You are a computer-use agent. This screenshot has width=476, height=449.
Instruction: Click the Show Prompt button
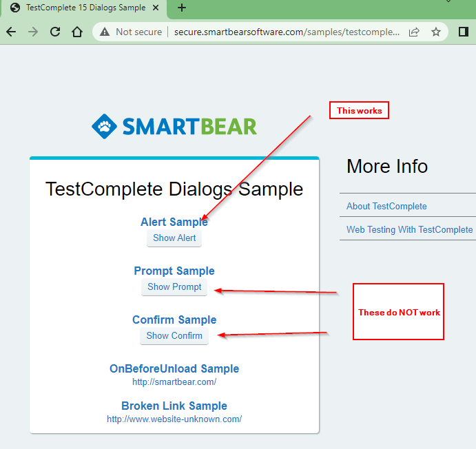(174, 286)
